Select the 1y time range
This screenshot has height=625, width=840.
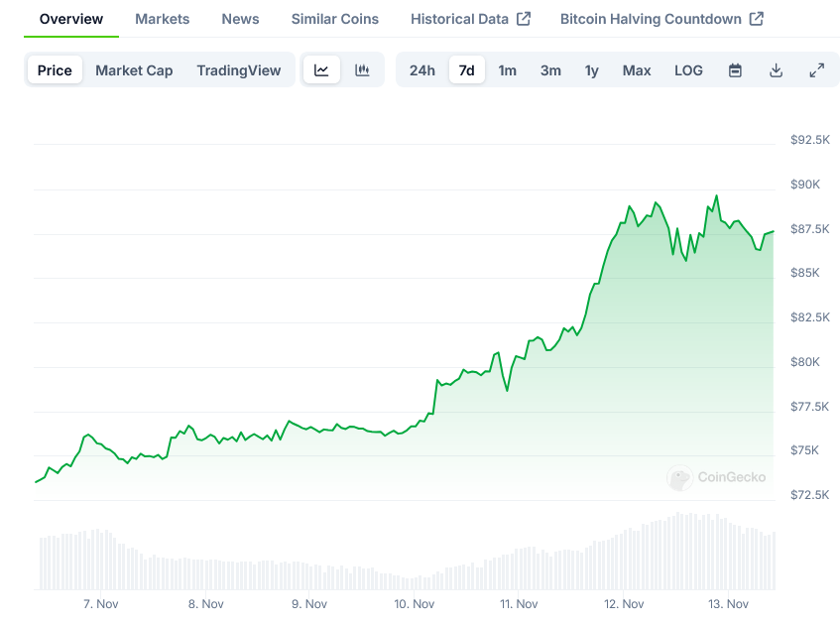coord(592,70)
